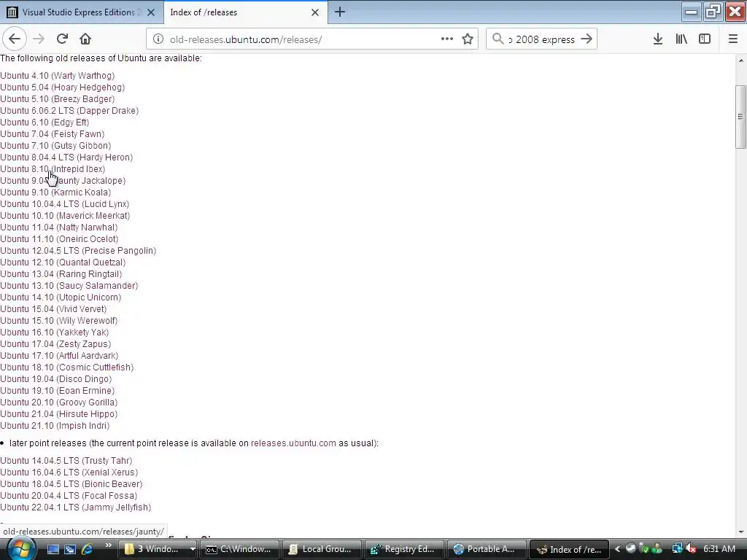Click the search magnifier icon
The height and width of the screenshot is (560, 747).
click(x=498, y=39)
